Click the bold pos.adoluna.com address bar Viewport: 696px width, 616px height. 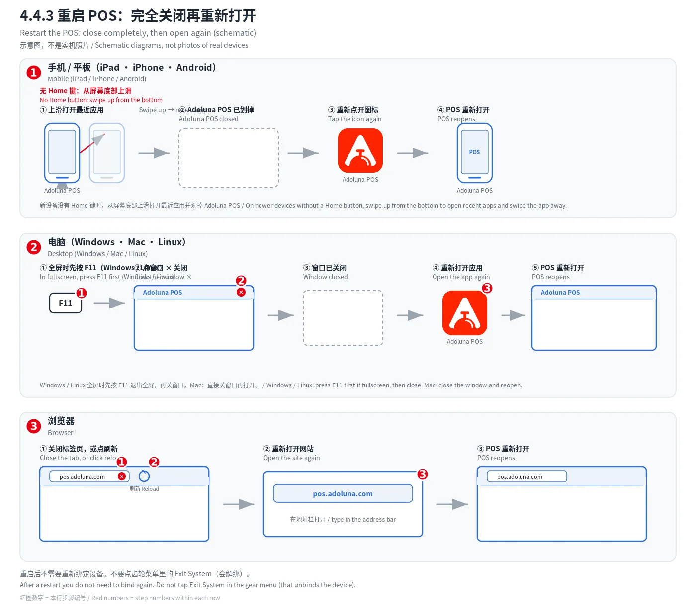(x=343, y=493)
